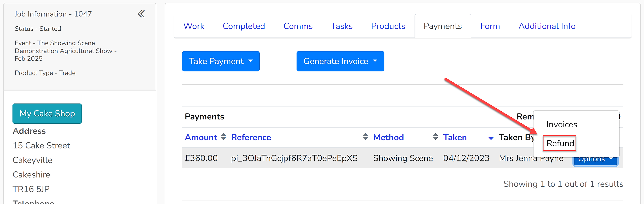Image resolution: width=644 pixels, height=204 pixels.
Task: Click the Cakeyville address line
Action: [x=32, y=160]
